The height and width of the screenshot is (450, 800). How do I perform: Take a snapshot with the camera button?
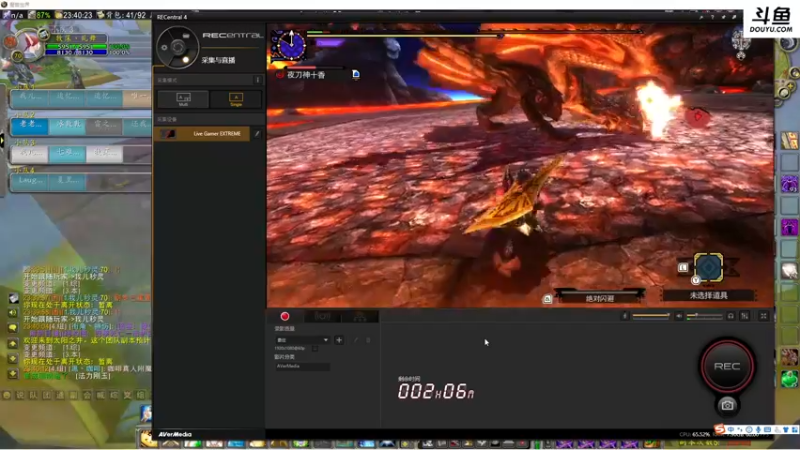[x=727, y=406]
